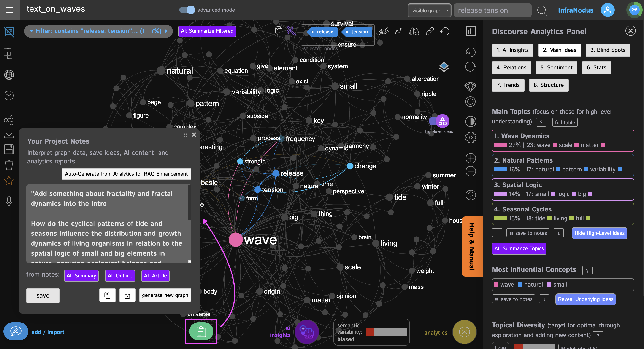Open the '1. AI Insights' tab
644x349 pixels.
click(x=512, y=50)
